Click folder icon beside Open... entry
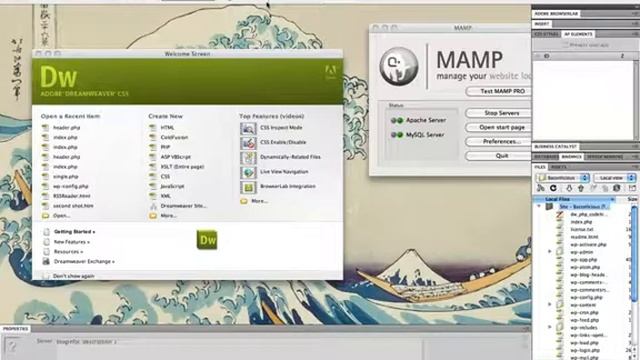 [x=45, y=216]
